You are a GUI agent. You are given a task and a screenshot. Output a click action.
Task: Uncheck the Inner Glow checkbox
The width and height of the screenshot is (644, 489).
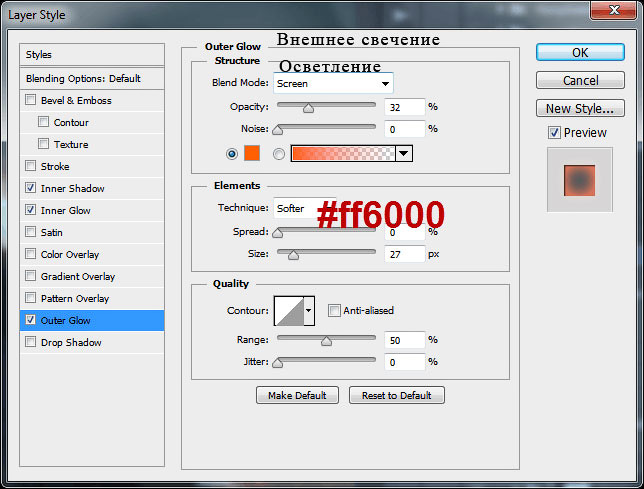pos(30,210)
